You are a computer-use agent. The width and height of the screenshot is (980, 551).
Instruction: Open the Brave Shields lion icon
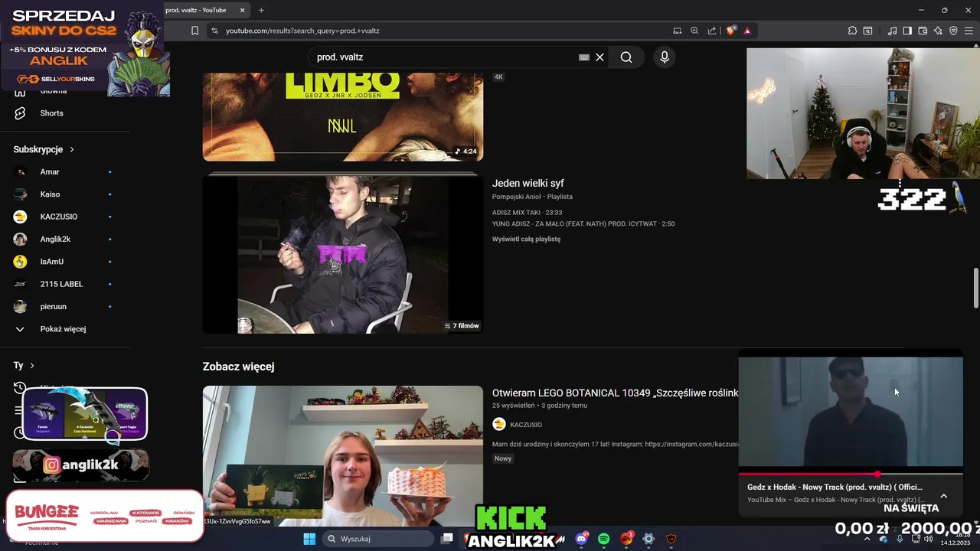[x=731, y=31]
